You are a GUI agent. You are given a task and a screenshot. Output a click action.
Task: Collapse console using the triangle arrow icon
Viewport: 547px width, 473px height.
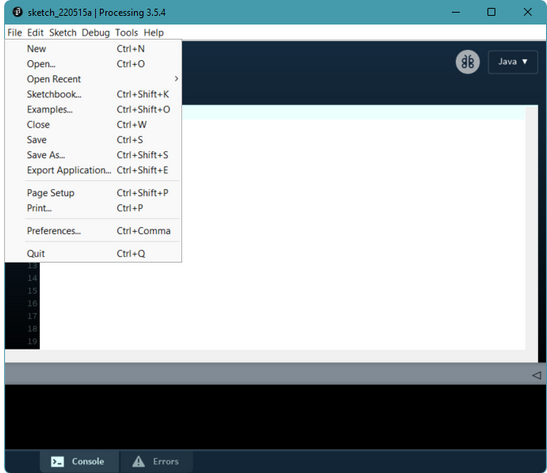(x=537, y=375)
